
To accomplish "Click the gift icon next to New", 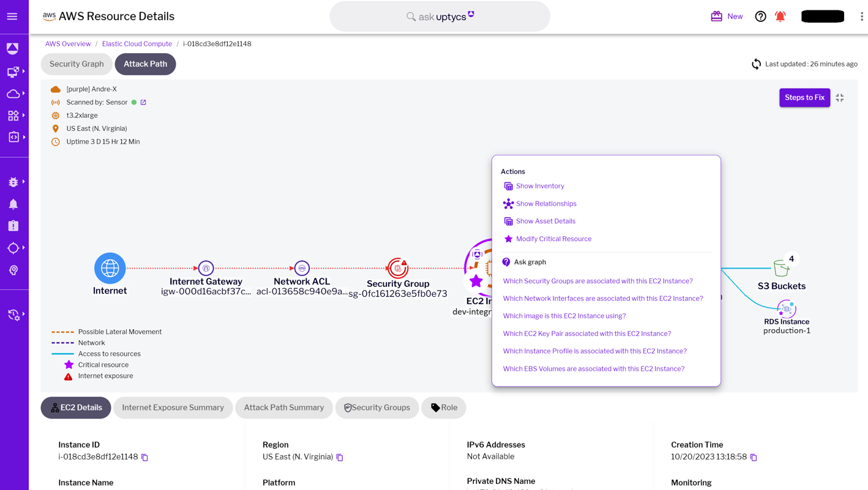I will point(716,16).
